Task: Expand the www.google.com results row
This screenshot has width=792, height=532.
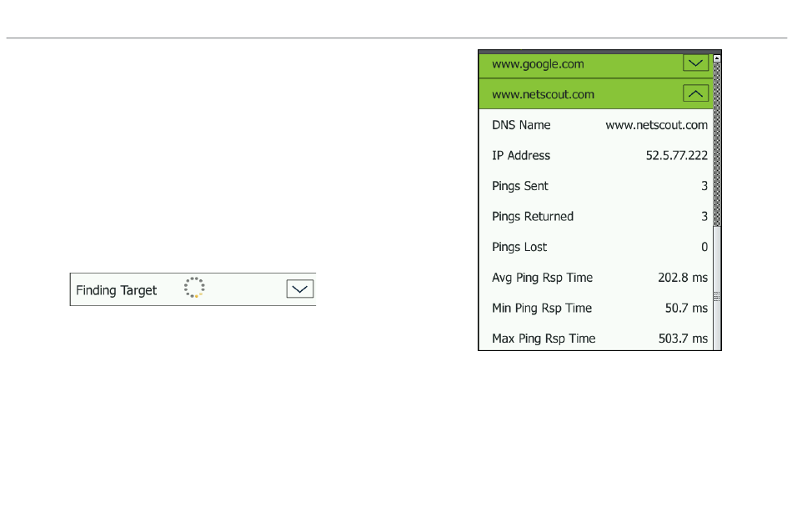Action: coord(695,63)
